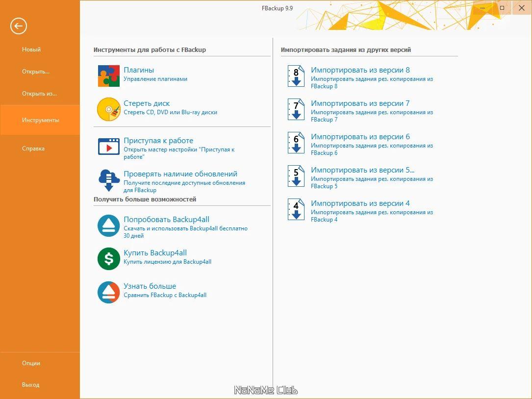Maximize the FBackup window
This screenshot has height=399, width=532.
(x=502, y=8)
